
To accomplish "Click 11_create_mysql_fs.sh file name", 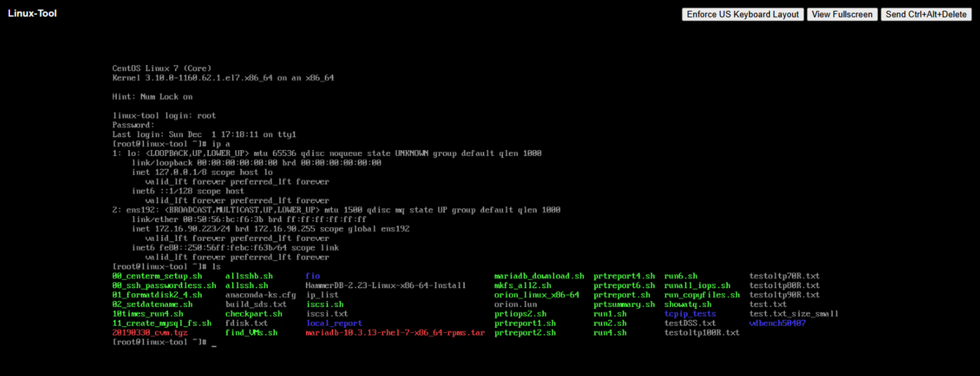I will 162,323.
